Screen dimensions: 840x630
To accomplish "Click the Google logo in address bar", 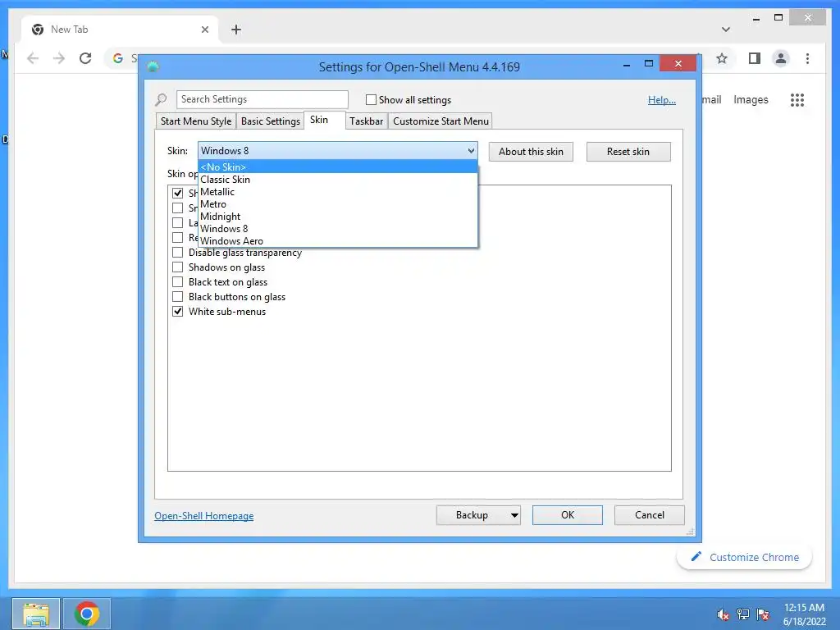I will click(118, 58).
